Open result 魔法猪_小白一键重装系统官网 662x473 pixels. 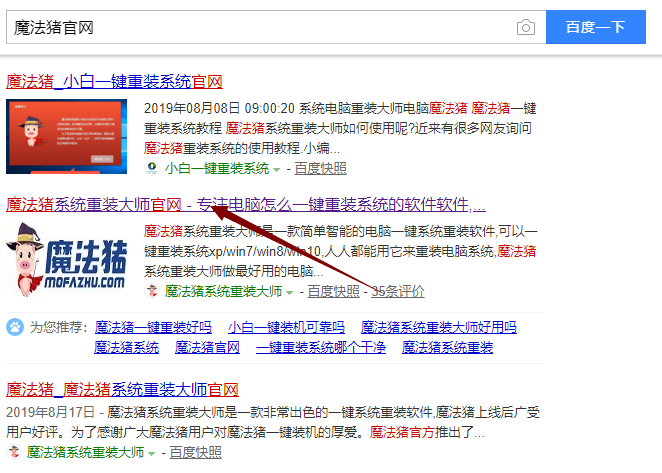click(x=114, y=82)
